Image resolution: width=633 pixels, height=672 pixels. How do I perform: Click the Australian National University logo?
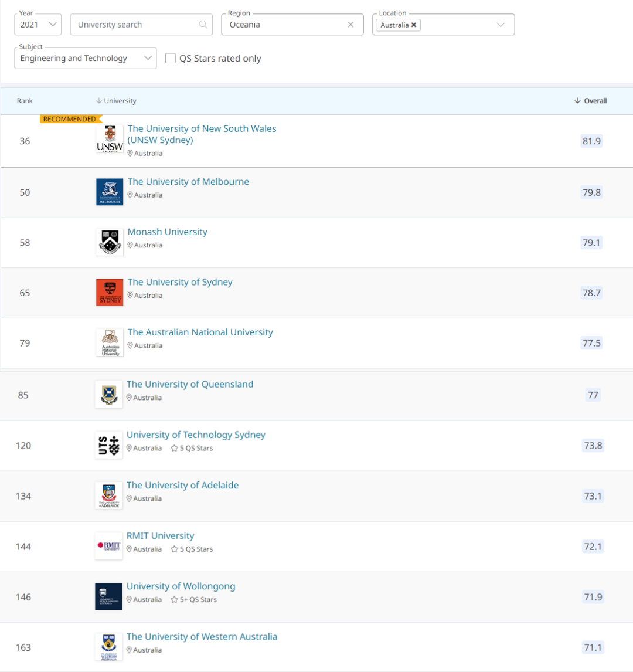(110, 342)
